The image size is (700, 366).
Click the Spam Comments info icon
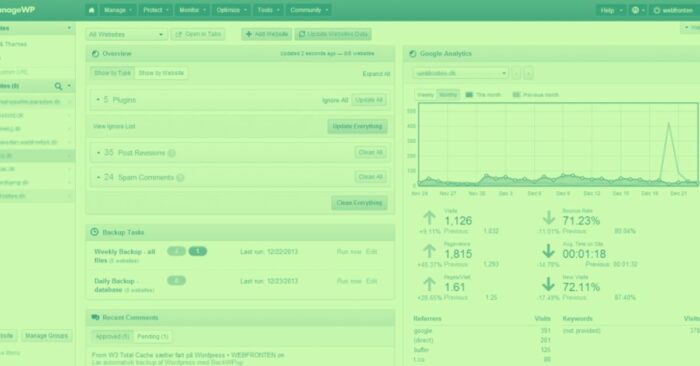(x=180, y=178)
